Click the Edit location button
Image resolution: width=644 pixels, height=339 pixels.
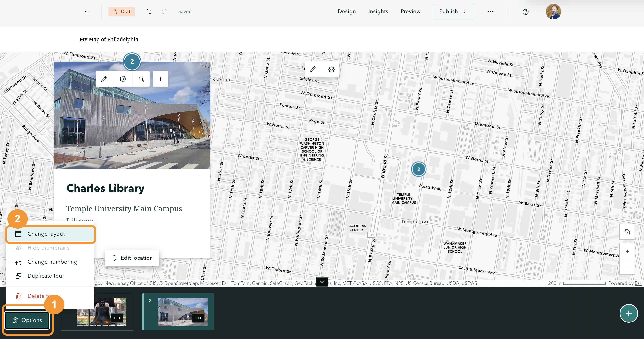(132, 258)
